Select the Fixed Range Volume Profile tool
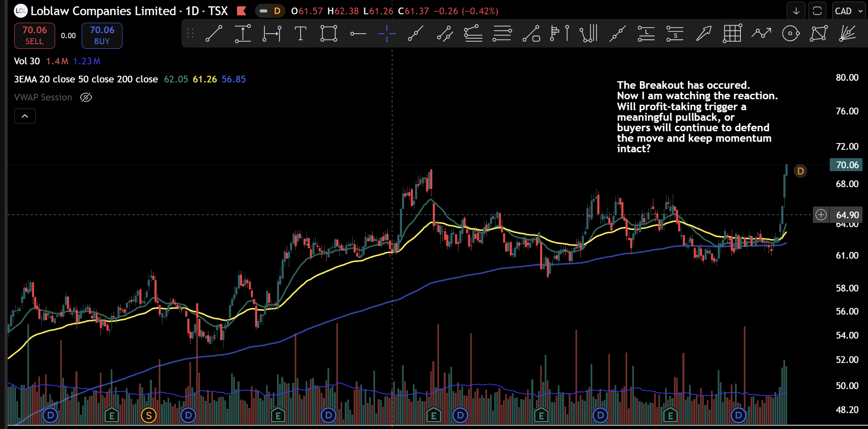The height and width of the screenshot is (429, 868). tap(560, 34)
